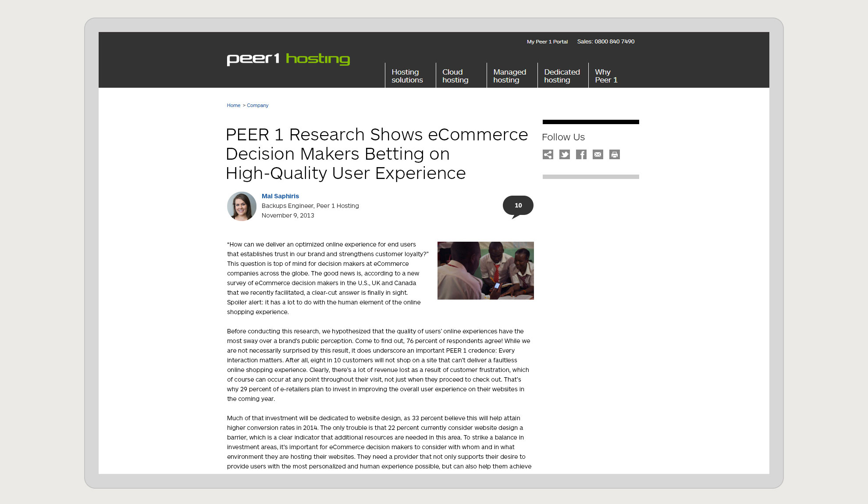Click the Peer 1 Hosting logo
The height and width of the screenshot is (504, 868).
[x=288, y=59]
